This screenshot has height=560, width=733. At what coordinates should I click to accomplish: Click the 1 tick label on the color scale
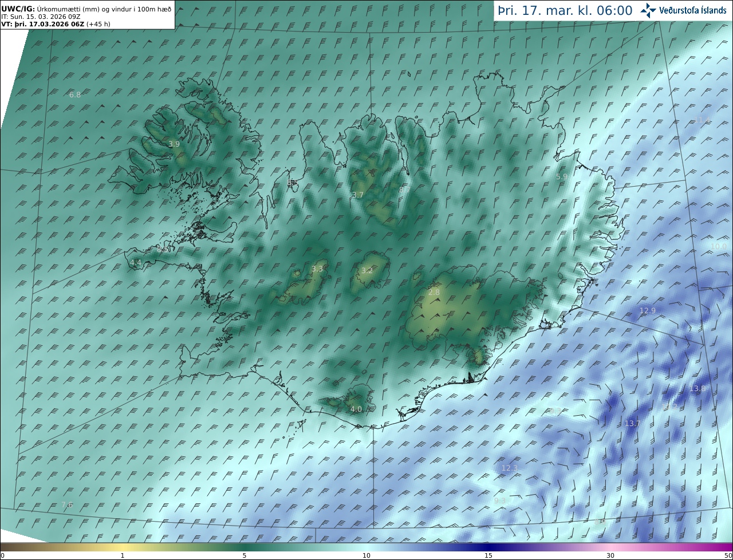tap(123, 555)
